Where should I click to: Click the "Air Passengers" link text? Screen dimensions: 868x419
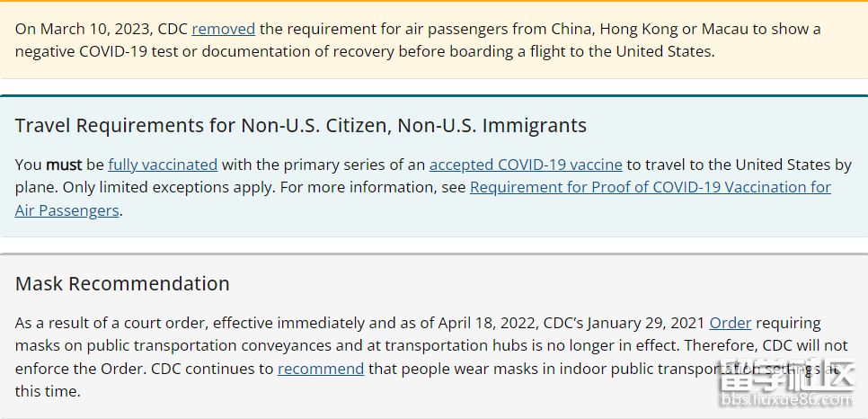click(x=67, y=210)
